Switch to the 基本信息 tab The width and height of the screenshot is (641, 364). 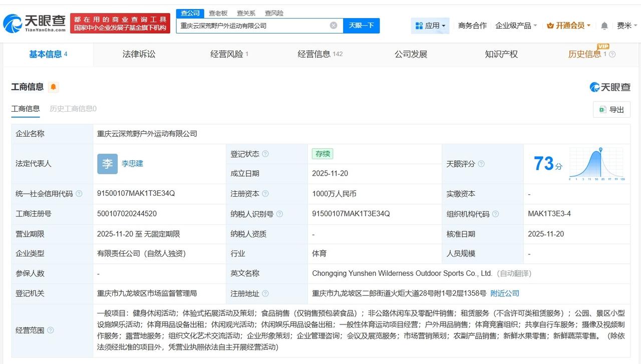tap(48, 55)
